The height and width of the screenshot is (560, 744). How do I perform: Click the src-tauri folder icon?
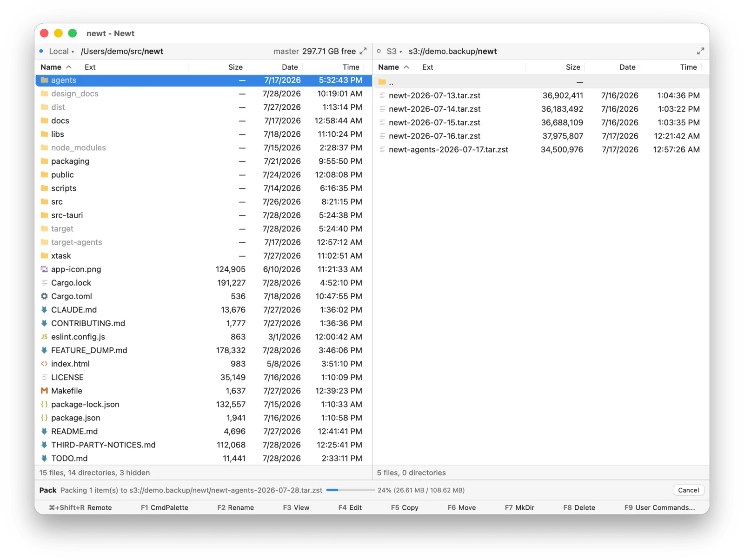(x=45, y=215)
